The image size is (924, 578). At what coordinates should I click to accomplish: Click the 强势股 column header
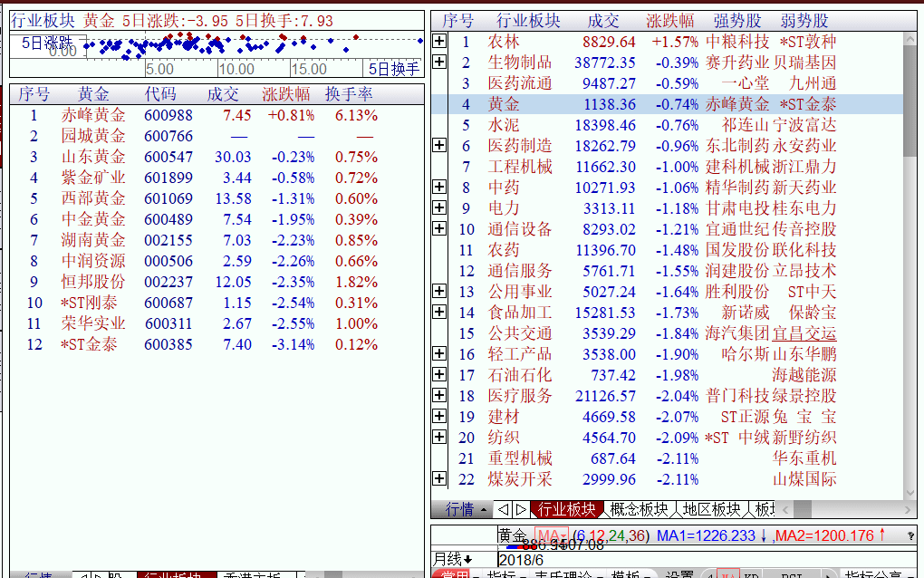(737, 21)
